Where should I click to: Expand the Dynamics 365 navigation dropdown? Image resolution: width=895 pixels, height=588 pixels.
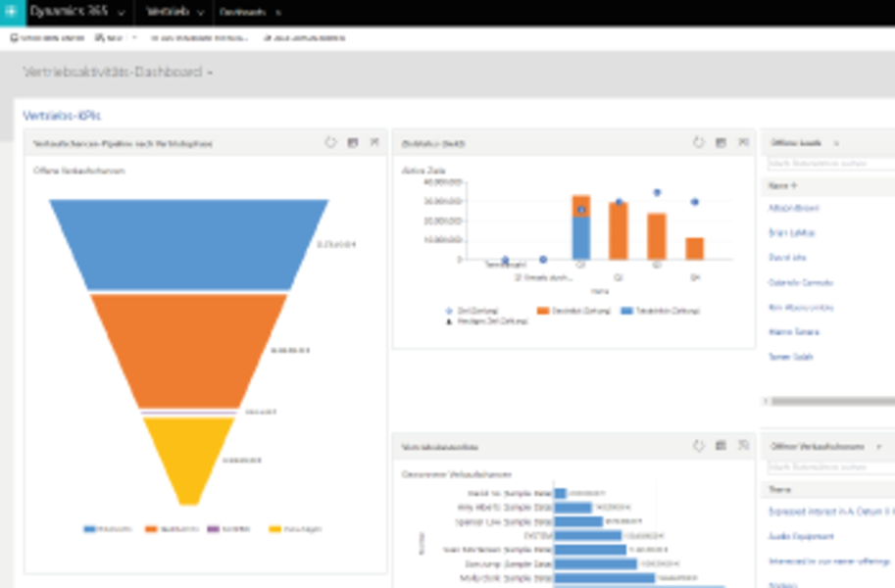click(121, 13)
